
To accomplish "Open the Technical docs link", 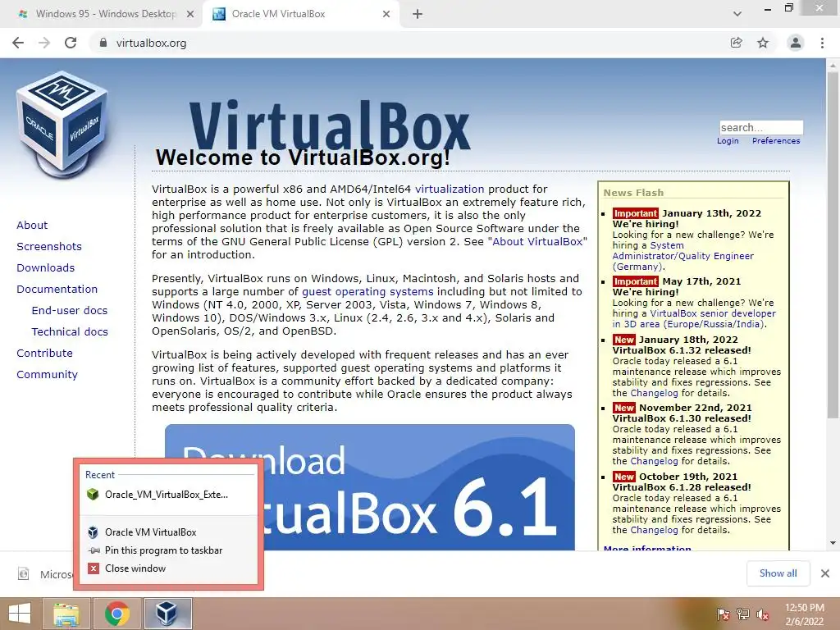I will point(70,332).
